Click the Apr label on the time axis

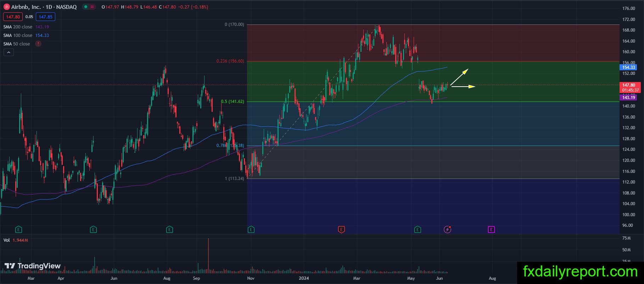(61, 278)
